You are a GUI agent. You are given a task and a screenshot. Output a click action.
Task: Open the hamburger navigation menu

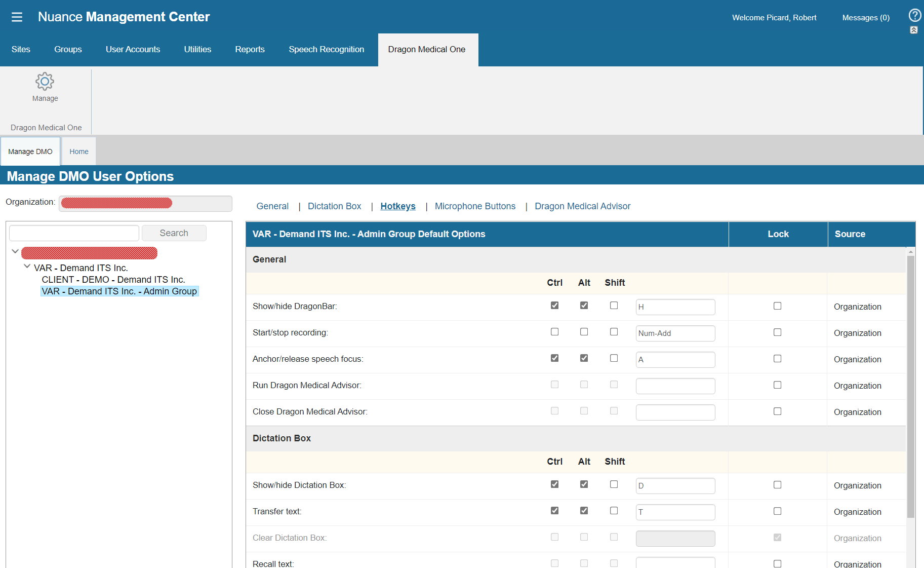17,17
